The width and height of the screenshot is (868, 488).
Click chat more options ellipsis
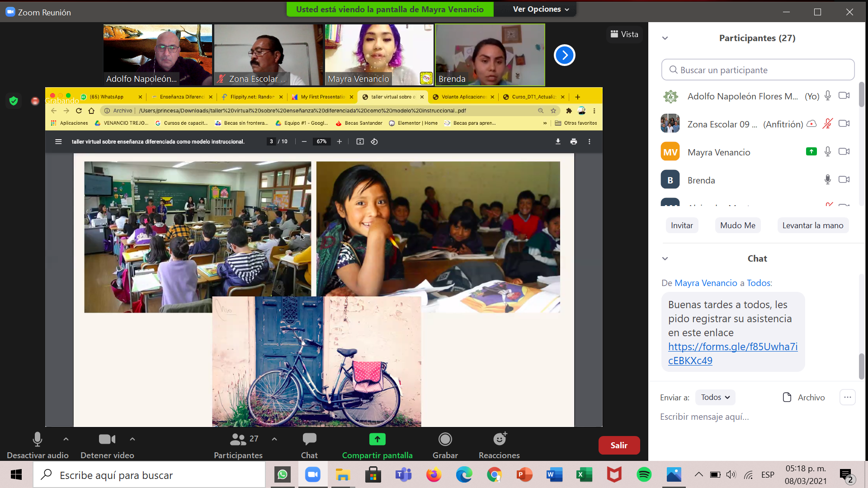click(847, 397)
